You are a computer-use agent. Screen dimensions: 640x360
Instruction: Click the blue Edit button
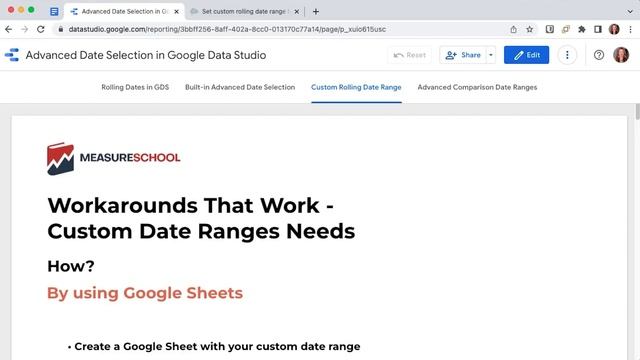point(526,55)
